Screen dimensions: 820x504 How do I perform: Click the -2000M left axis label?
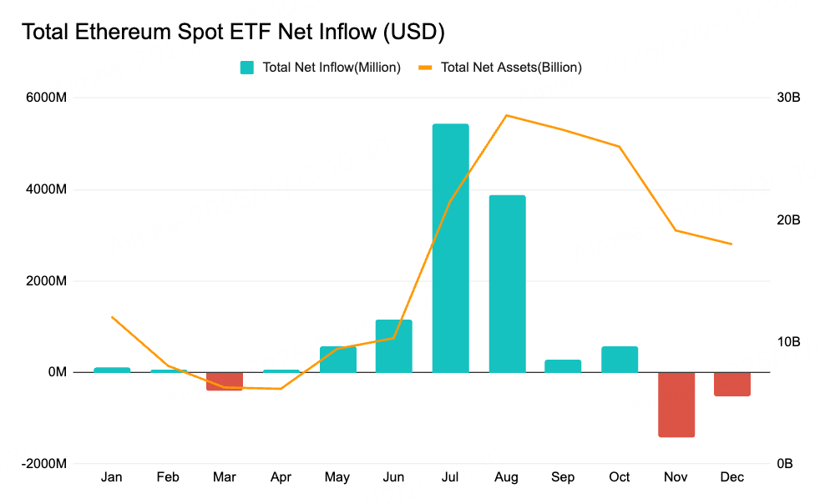44,464
